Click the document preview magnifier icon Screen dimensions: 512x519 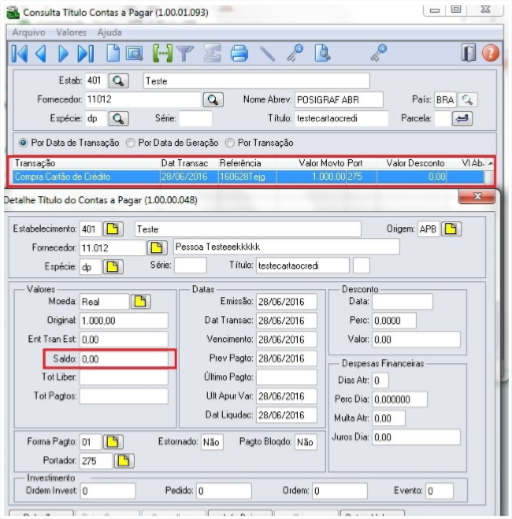click(322, 53)
